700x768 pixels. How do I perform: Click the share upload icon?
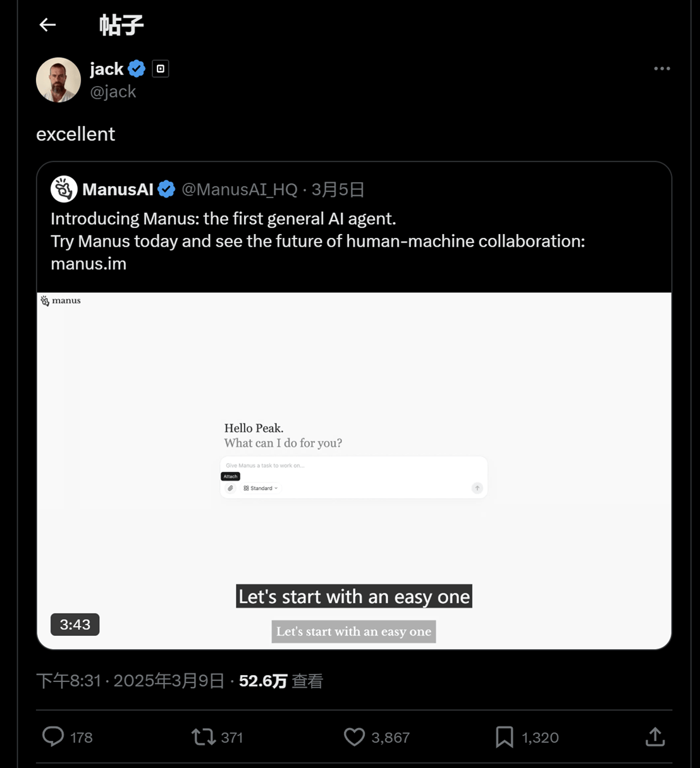(655, 736)
